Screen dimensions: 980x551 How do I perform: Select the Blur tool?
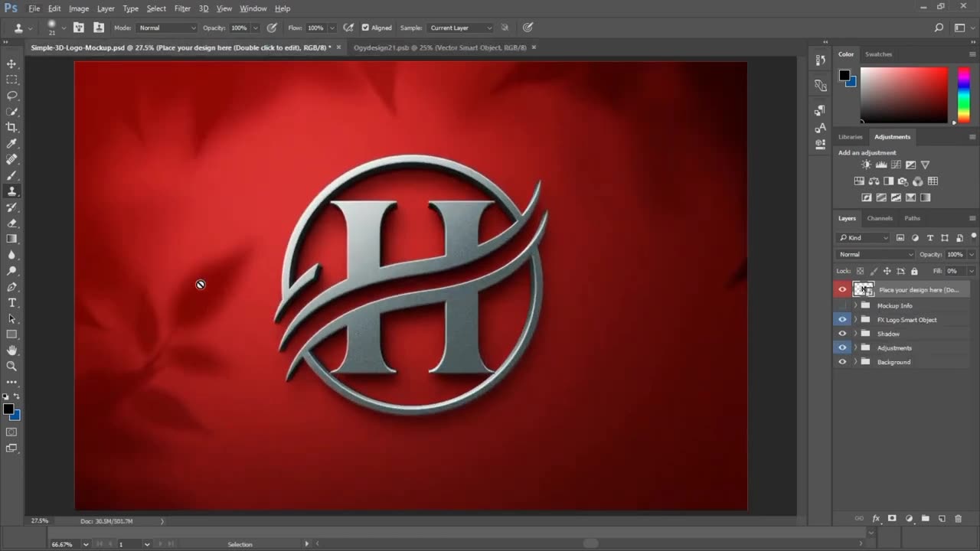(11, 255)
